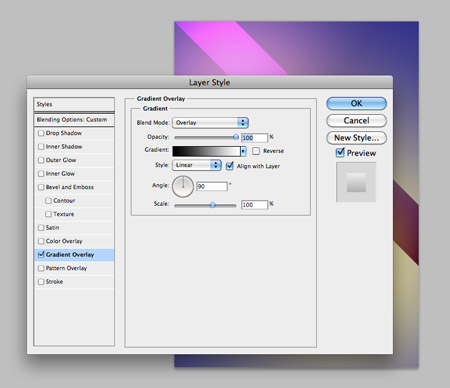Select the Inner Shadow label
Screen dimensions: 450x388
64,147
